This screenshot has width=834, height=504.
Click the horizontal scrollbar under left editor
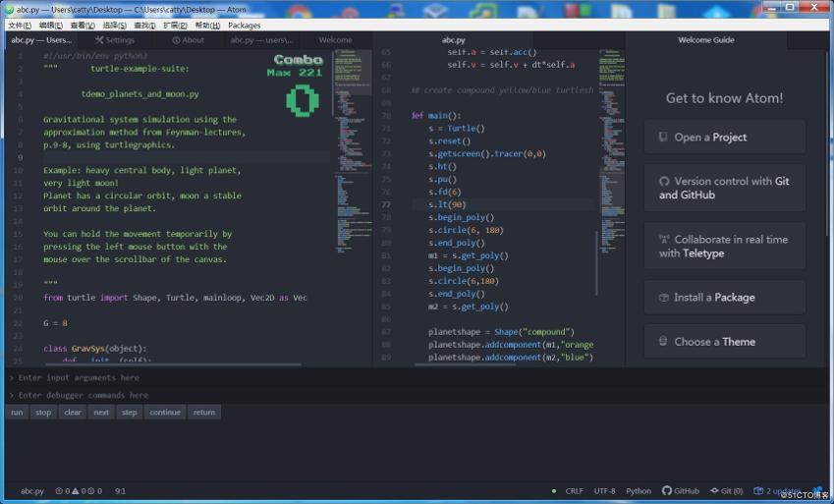(x=175, y=364)
